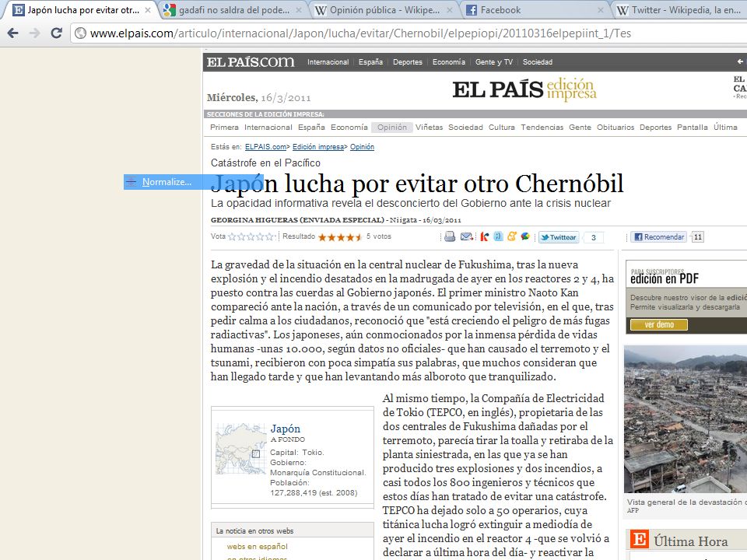Share via the blue smiley share icon
Image resolution: width=747 pixels, height=560 pixels.
(x=498, y=236)
